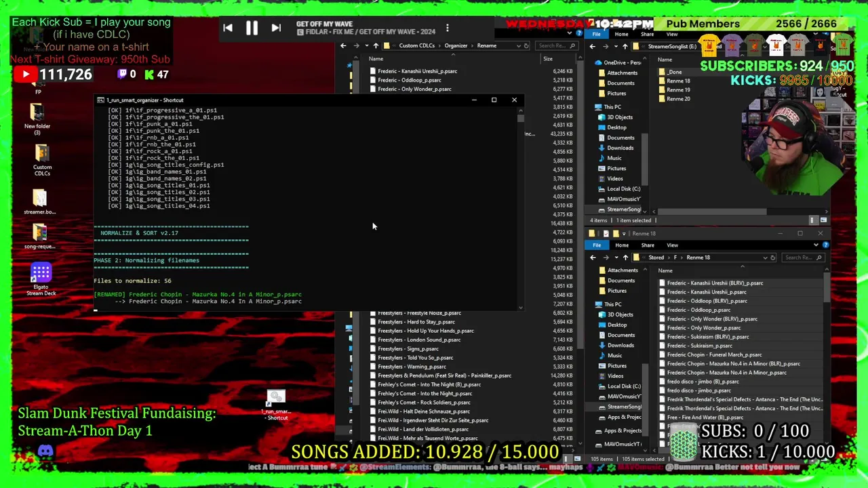
Task: Click Custom CDLCs in the address breadcrumb
Action: click(x=416, y=45)
